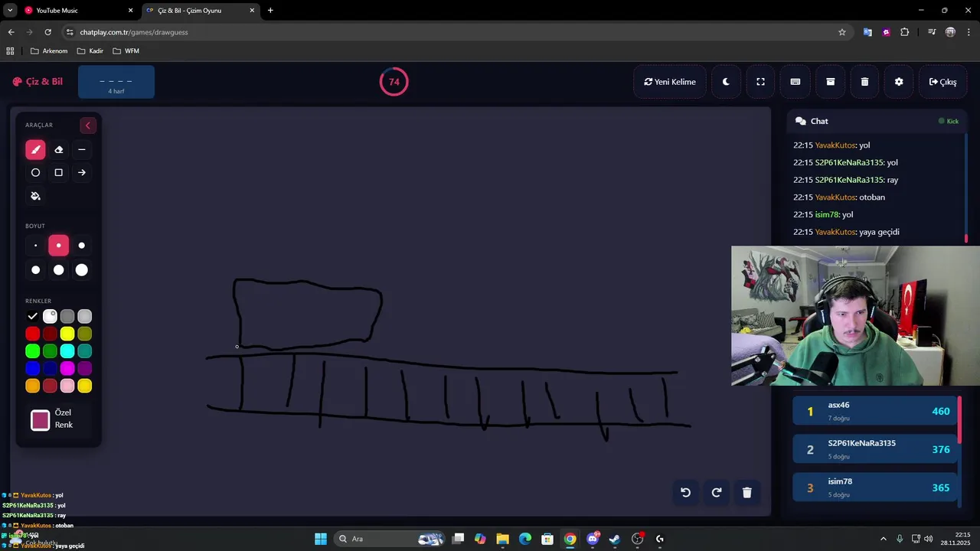
Task: Pick the light pink color swatch
Action: (67, 386)
